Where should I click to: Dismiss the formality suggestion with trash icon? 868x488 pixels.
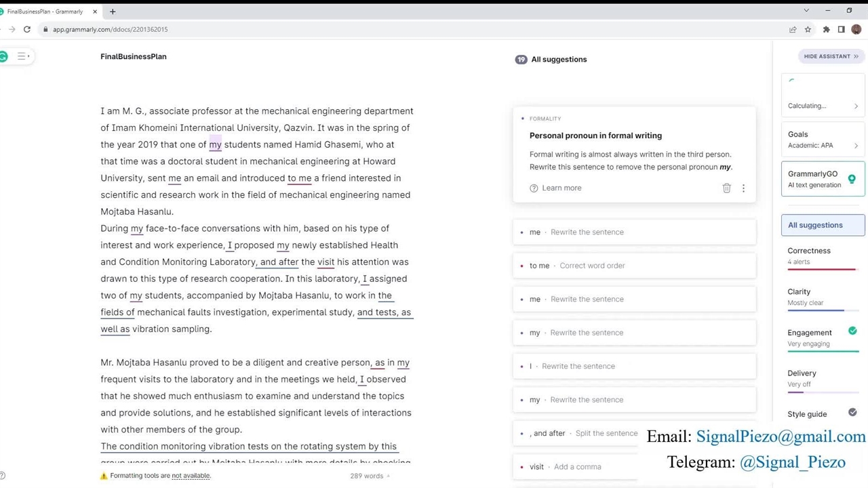726,188
